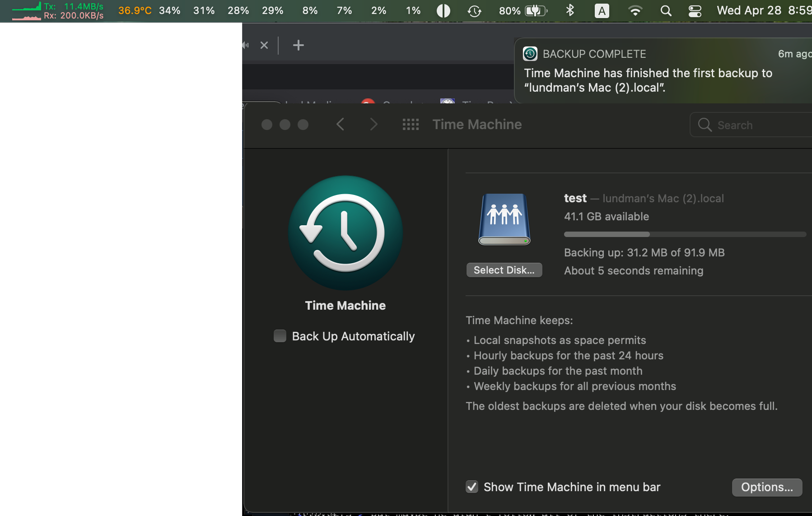Click the 36.9°C temperature readout
Image resolution: width=812 pixels, height=516 pixels.
[x=135, y=10]
